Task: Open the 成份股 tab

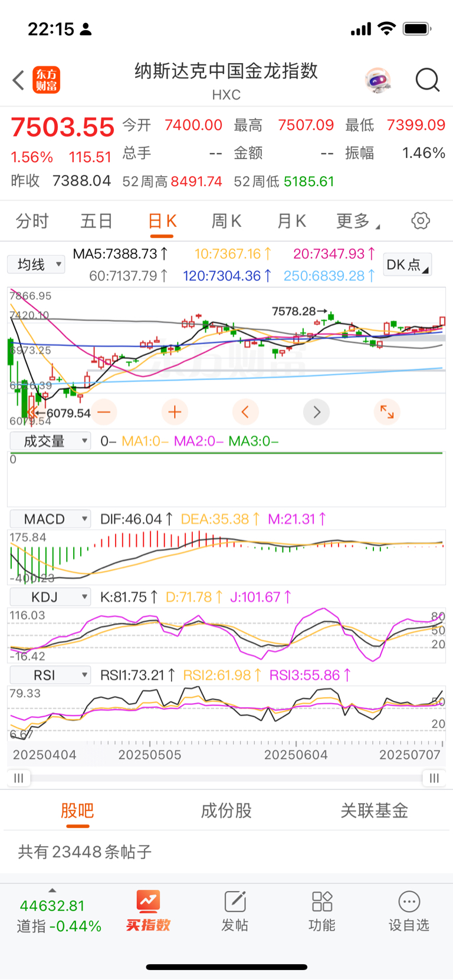Action: tap(226, 811)
